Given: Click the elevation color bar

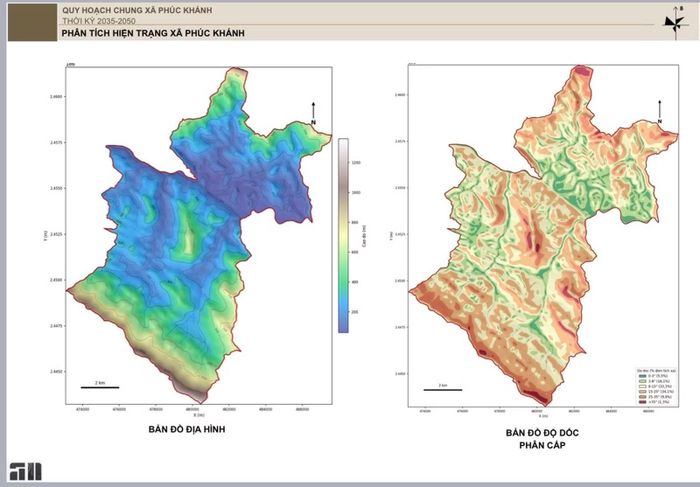Looking at the screenshot, I should [x=343, y=235].
